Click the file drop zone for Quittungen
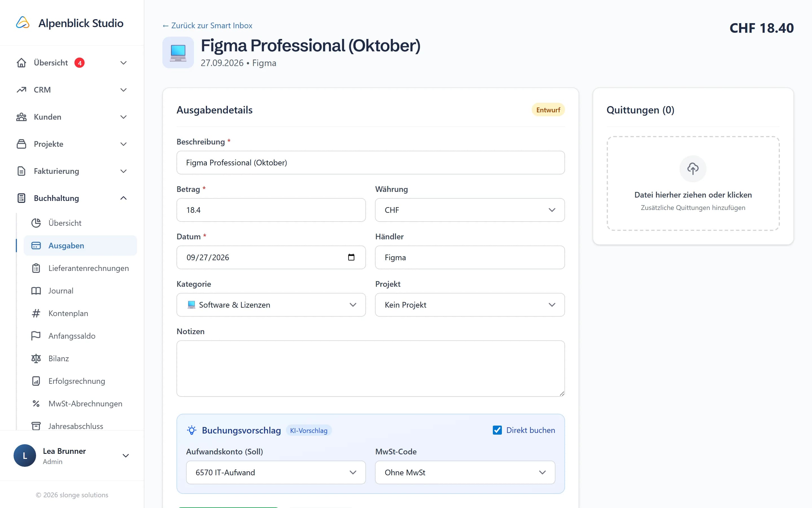This screenshot has width=812, height=508. pos(693,183)
